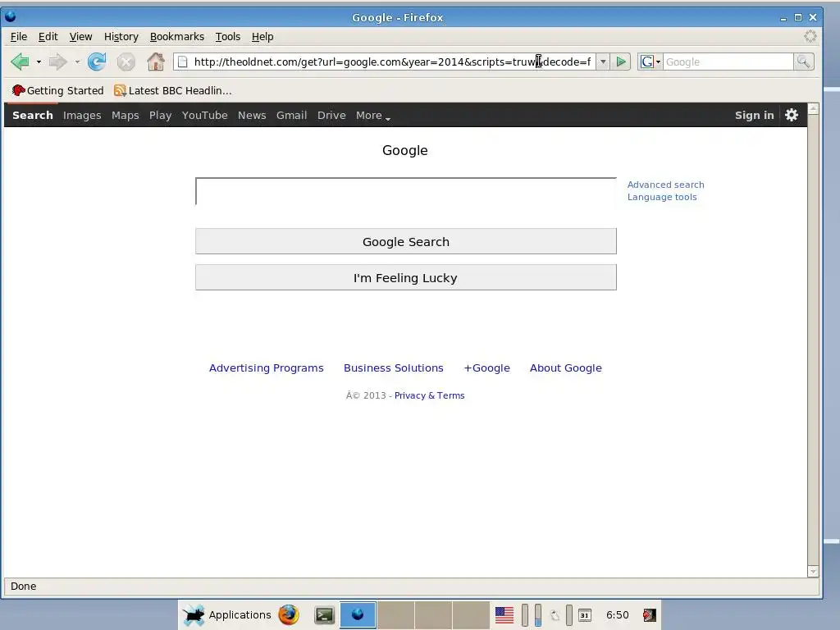Open the Back history dropdown arrow
The width and height of the screenshot is (840, 630).
point(39,62)
